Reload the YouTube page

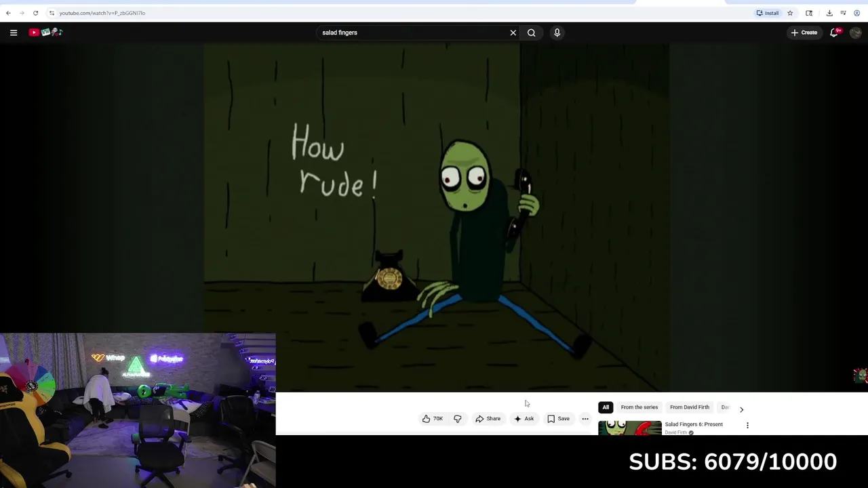pyautogui.click(x=35, y=13)
